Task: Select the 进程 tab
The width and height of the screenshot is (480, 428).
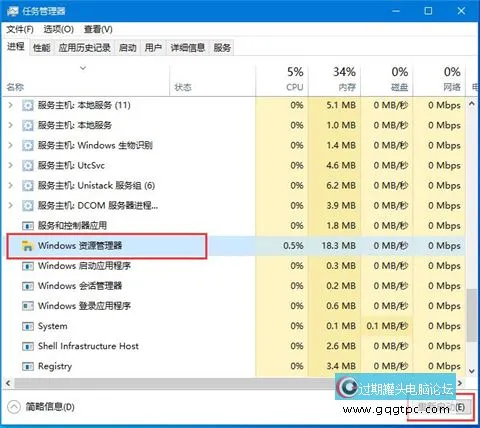Action: click(16, 47)
